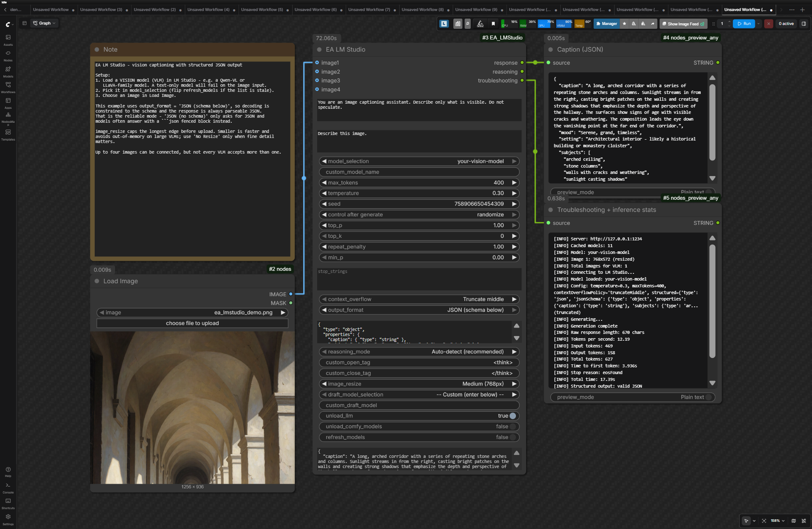Open the Apps sidebar panel

click(8, 103)
